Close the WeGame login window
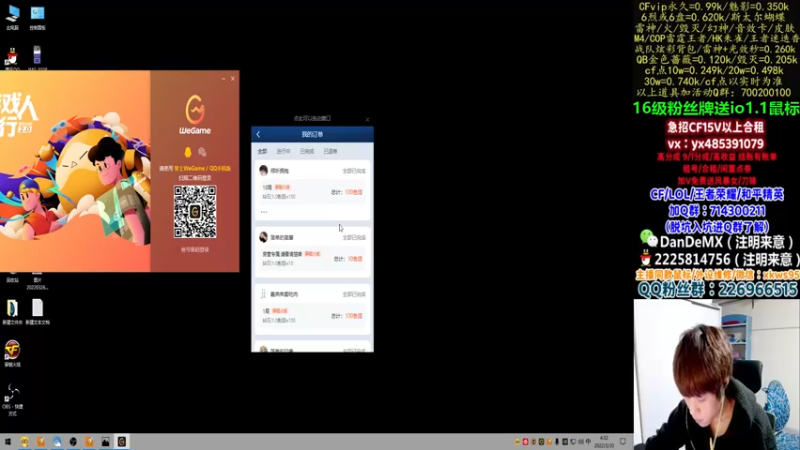The image size is (800, 450). pos(233,79)
